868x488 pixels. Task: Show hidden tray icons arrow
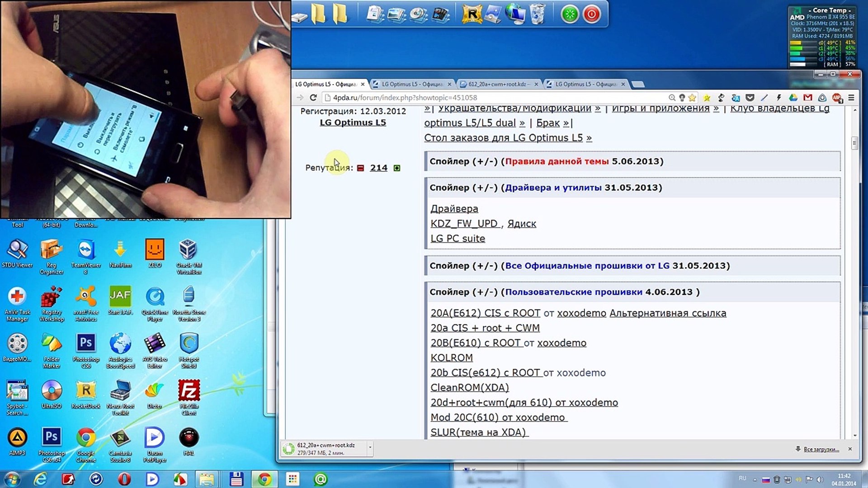click(x=755, y=479)
